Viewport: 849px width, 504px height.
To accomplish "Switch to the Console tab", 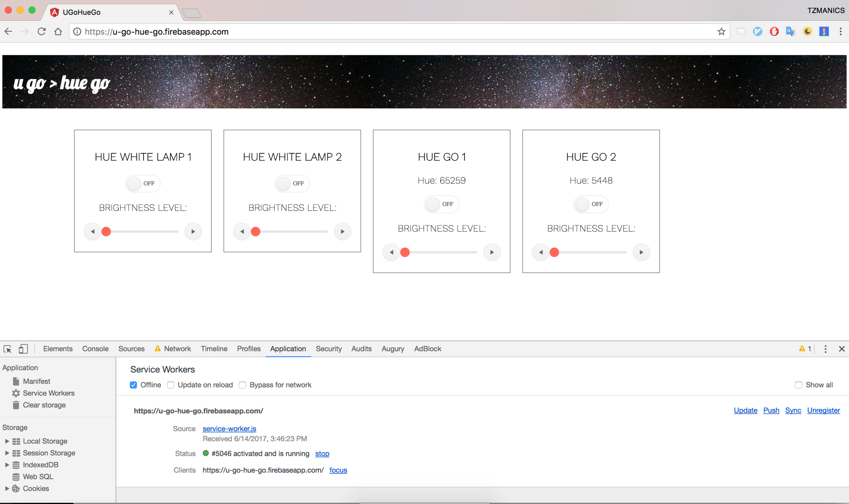I will [95, 349].
